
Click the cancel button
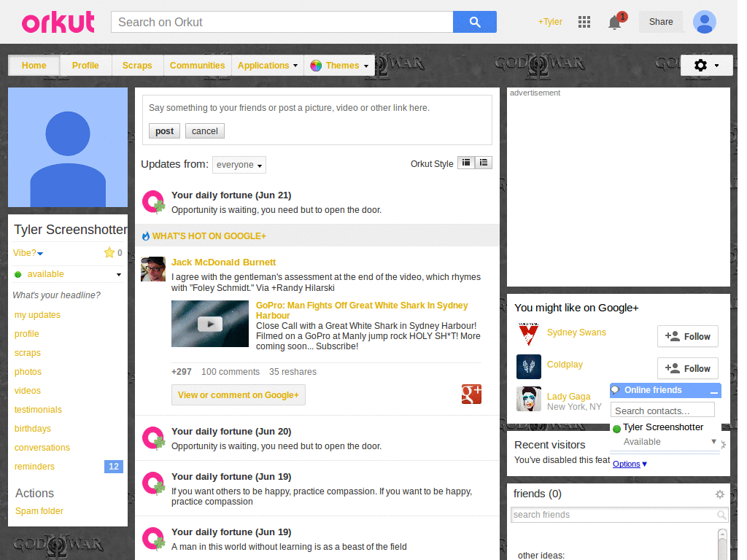205,131
